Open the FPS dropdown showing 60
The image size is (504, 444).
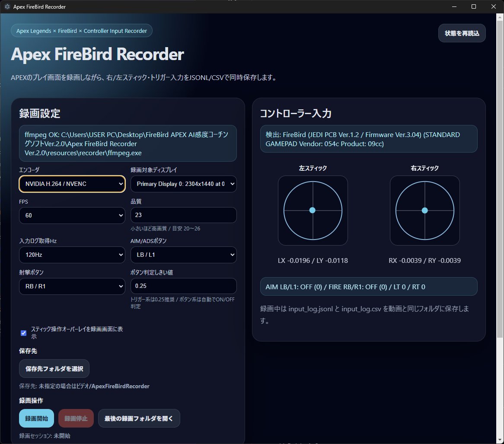coord(72,215)
